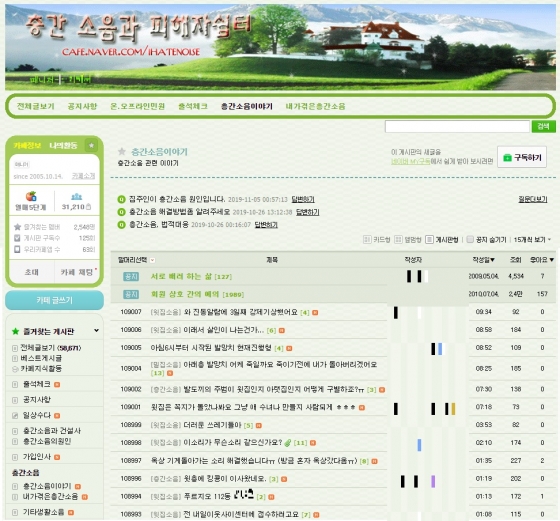The height and width of the screenshot is (521, 560).
Task: Open post 아침6시부터 시작된 발망치 현재진행형
Action: click(x=211, y=348)
